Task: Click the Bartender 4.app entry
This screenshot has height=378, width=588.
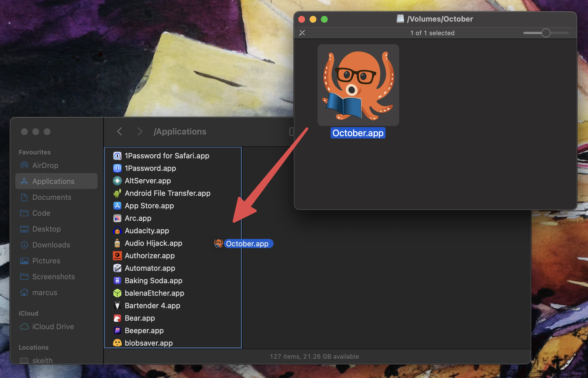Action: (152, 306)
